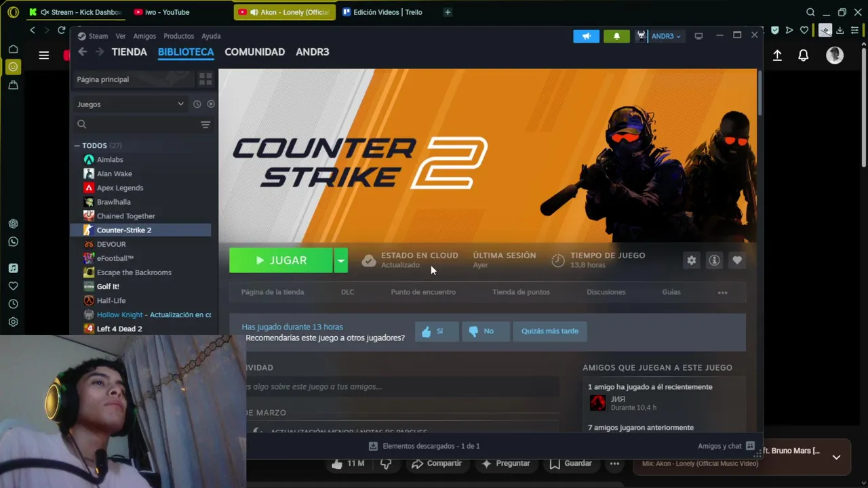Toggle Steam Big Picture mode icon
This screenshot has width=868, height=488.
[x=698, y=36]
